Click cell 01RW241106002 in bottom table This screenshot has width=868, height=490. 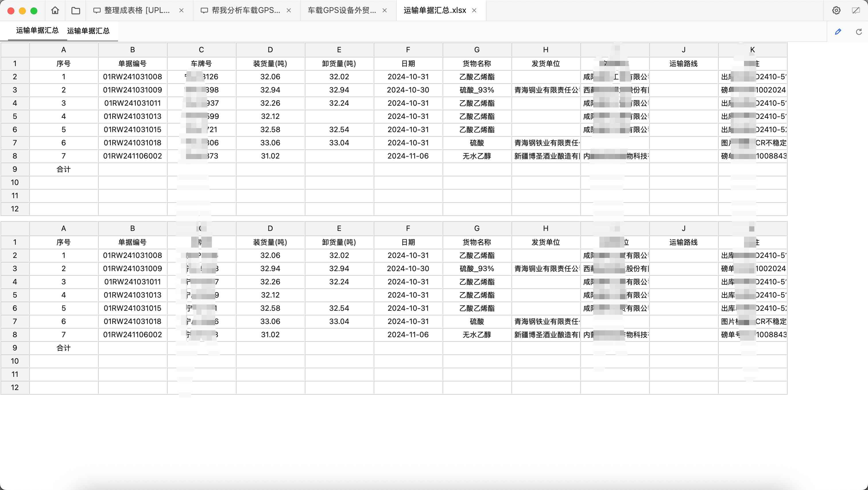(133, 335)
